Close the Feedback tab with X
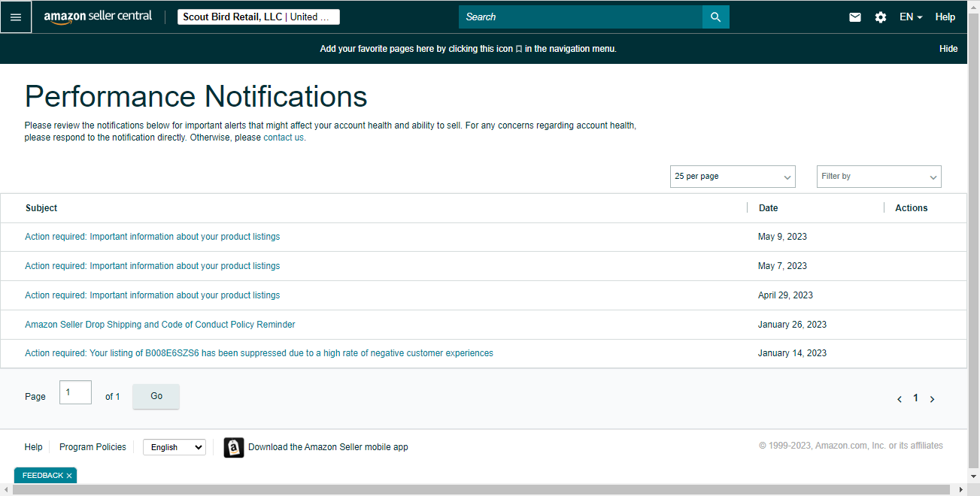 [x=69, y=476]
